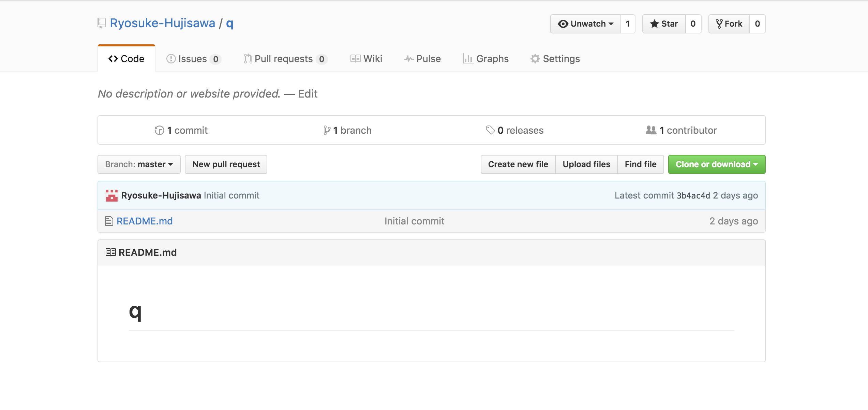View the 1 contributor page

click(x=681, y=130)
